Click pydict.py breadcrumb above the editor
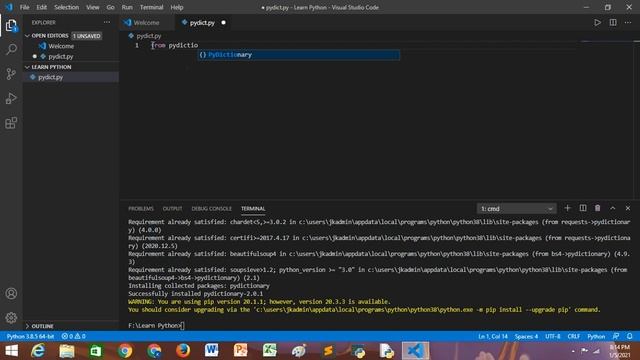 point(149,36)
